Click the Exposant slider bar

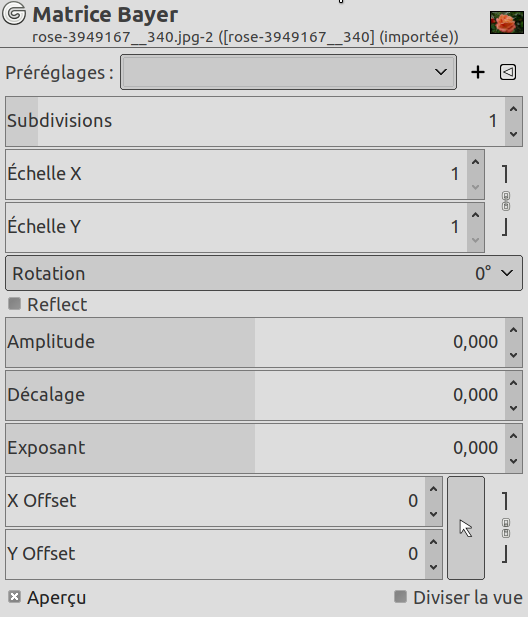[x=256, y=448]
